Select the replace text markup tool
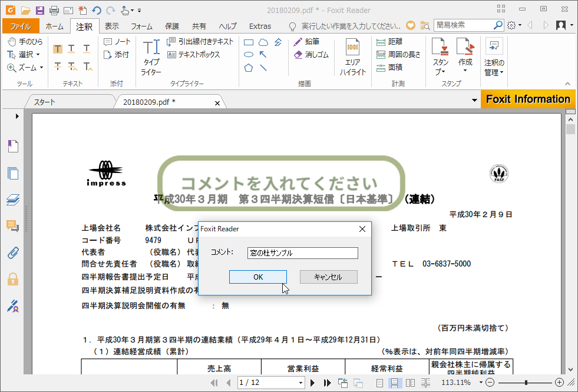Image resolution: width=578 pixels, height=392 pixels. [72, 67]
